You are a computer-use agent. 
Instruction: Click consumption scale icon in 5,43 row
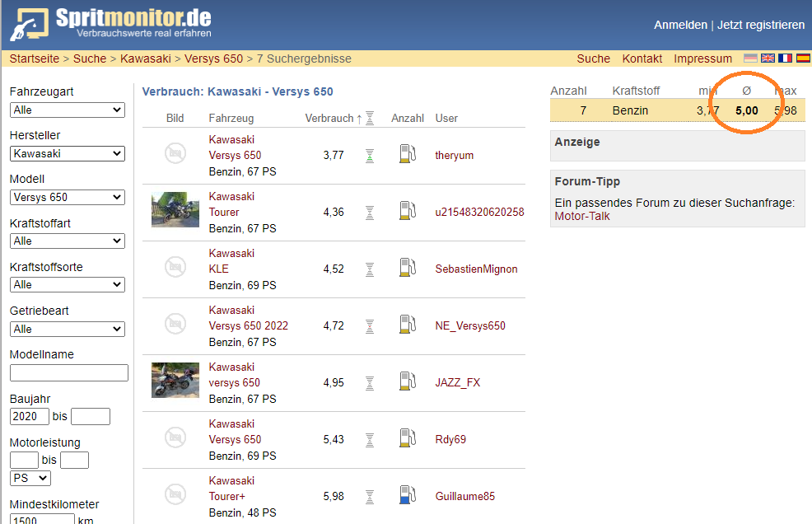pos(370,440)
